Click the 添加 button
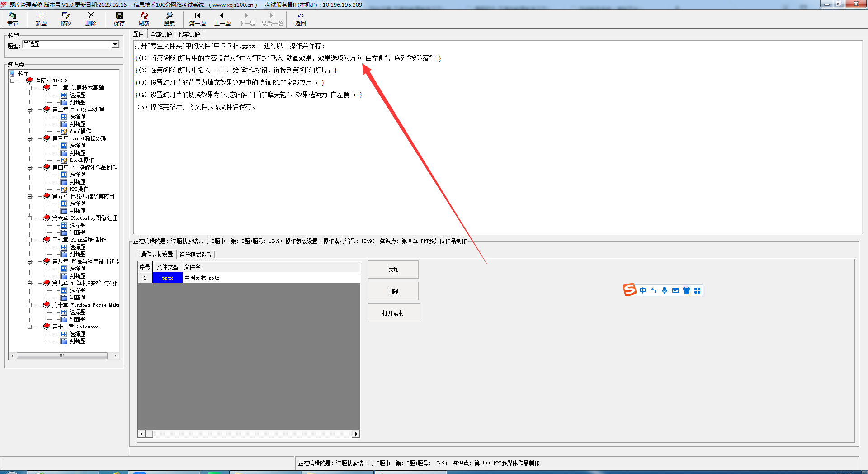868x474 pixels. 393,270
